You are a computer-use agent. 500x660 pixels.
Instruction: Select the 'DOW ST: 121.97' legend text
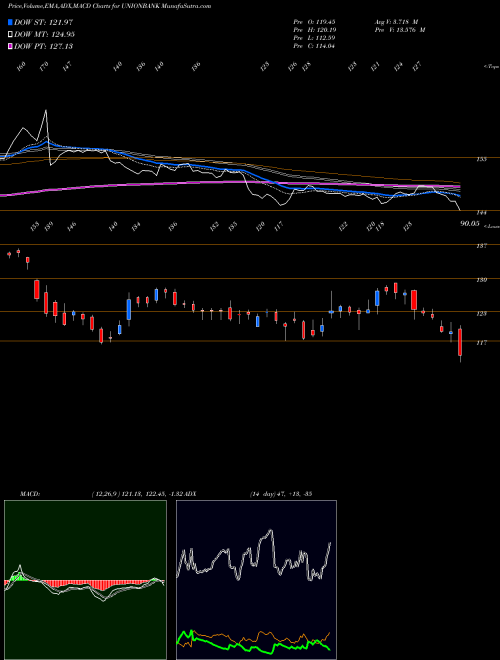pos(43,22)
